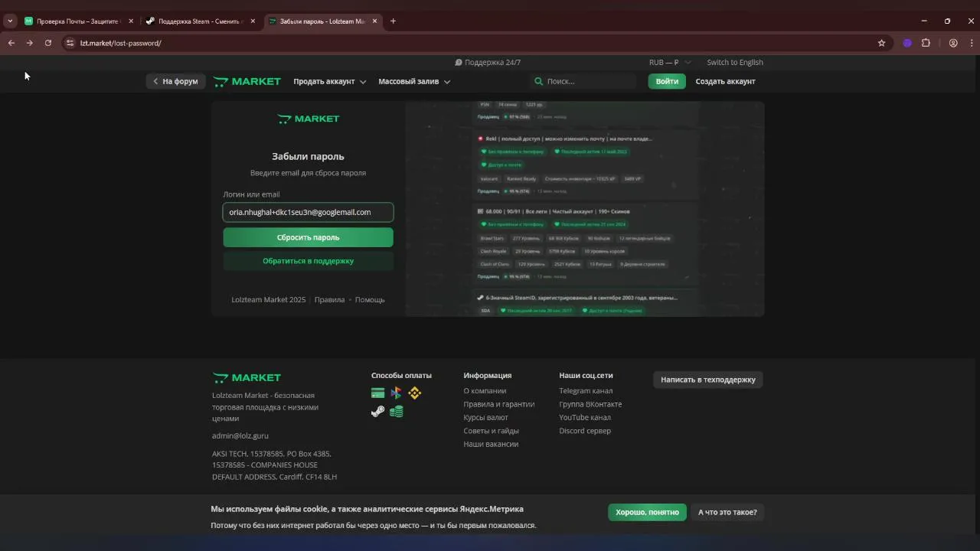Click the Способы оплаты heading
The width and height of the screenshot is (980, 551).
pos(401,375)
